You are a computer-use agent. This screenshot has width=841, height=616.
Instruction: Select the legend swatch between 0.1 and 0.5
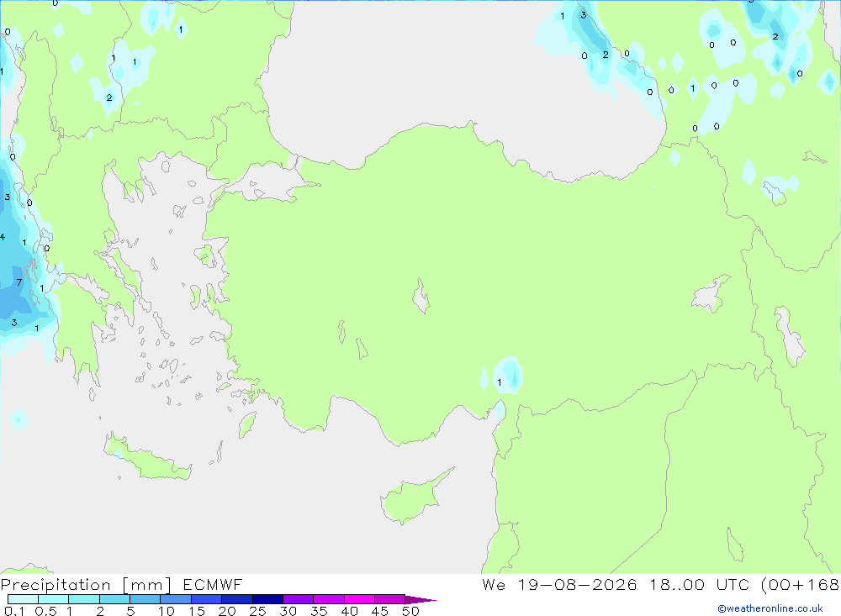(23, 599)
